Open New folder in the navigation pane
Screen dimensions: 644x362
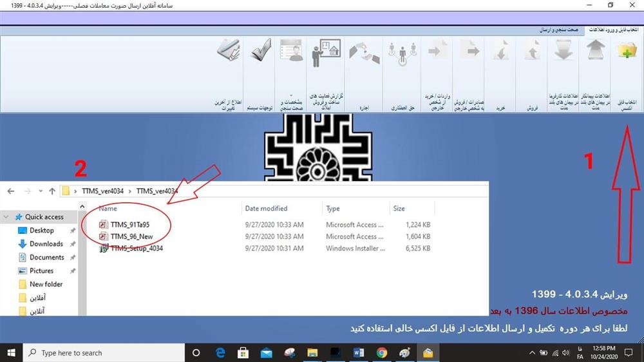(x=46, y=284)
